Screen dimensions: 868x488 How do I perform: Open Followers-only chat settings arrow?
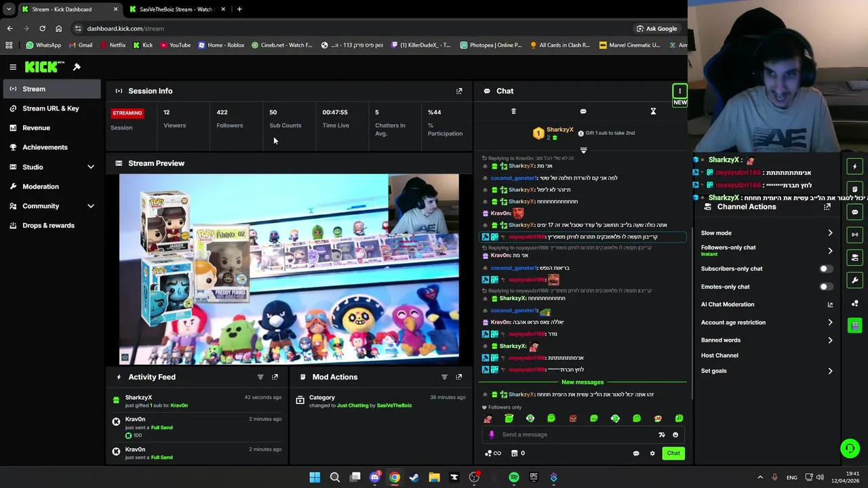830,251
